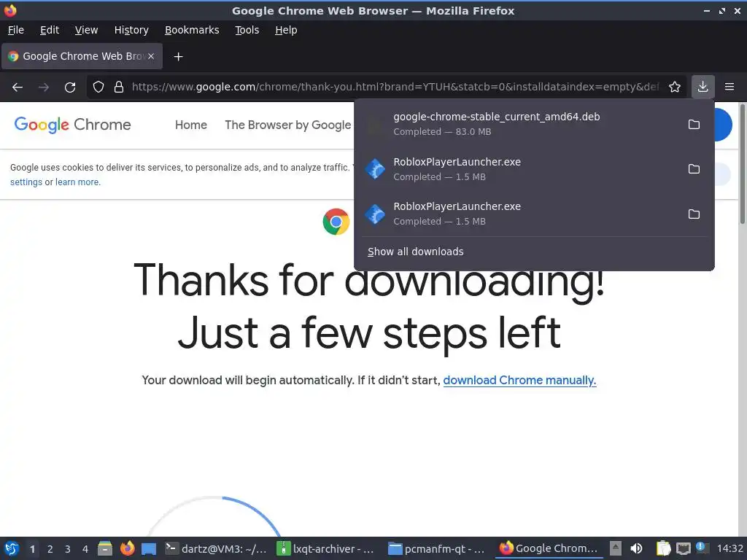The height and width of the screenshot is (560, 747).
Task: Switch to virtual desktop 4
Action: (x=85, y=549)
